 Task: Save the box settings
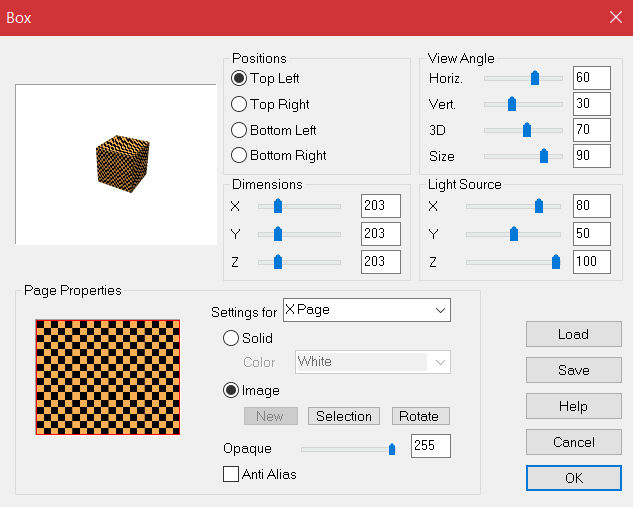(x=573, y=370)
